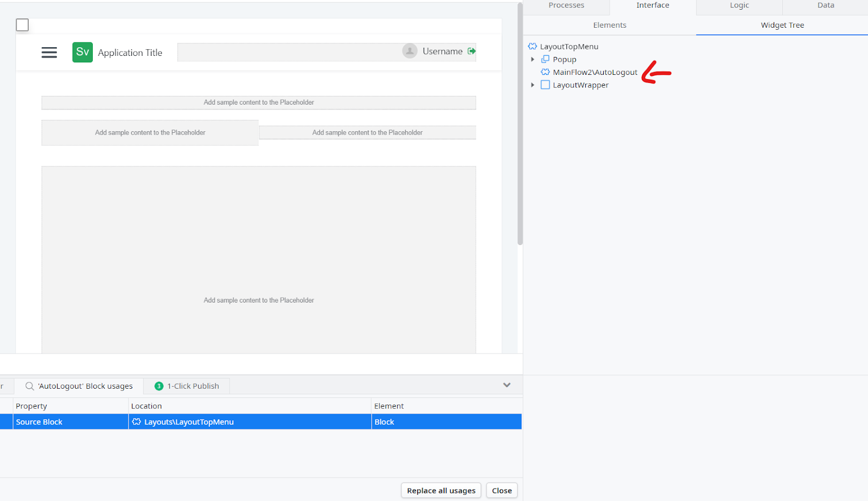
Task: Open the hamburger menu icon in preview
Action: click(49, 53)
